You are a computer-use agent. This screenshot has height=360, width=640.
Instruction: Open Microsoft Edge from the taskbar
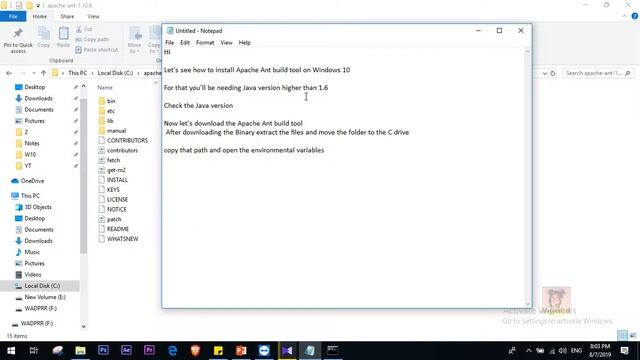pyautogui.click(x=172, y=350)
